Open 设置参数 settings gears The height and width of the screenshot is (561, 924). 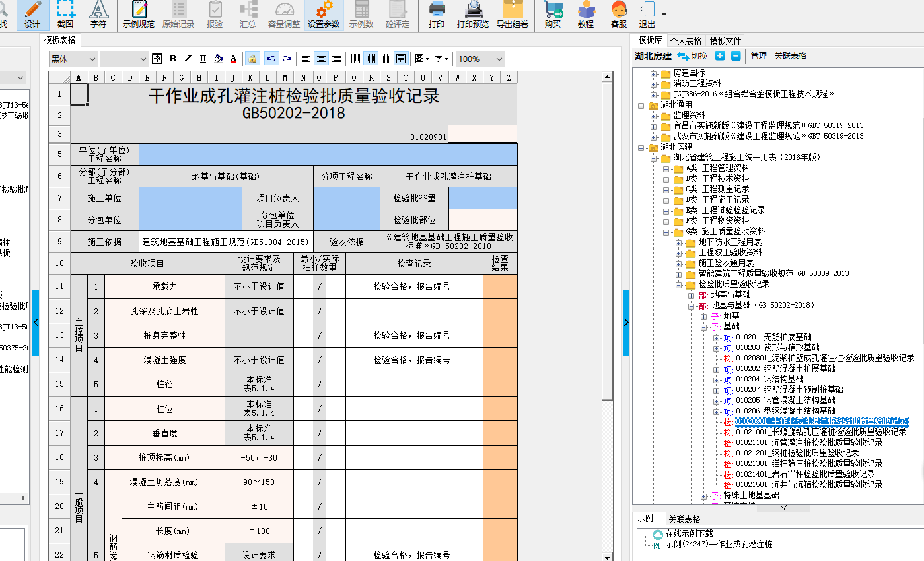(x=324, y=15)
